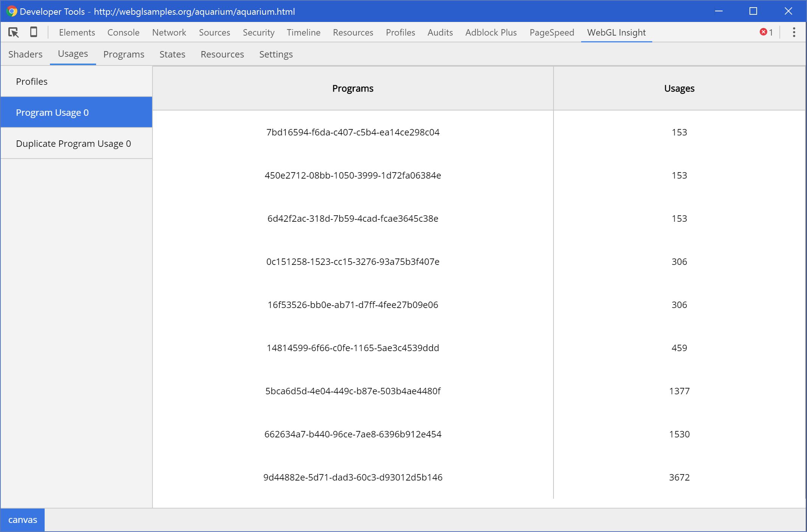This screenshot has height=532, width=807.
Task: Open the Settings tab
Action: tap(275, 54)
